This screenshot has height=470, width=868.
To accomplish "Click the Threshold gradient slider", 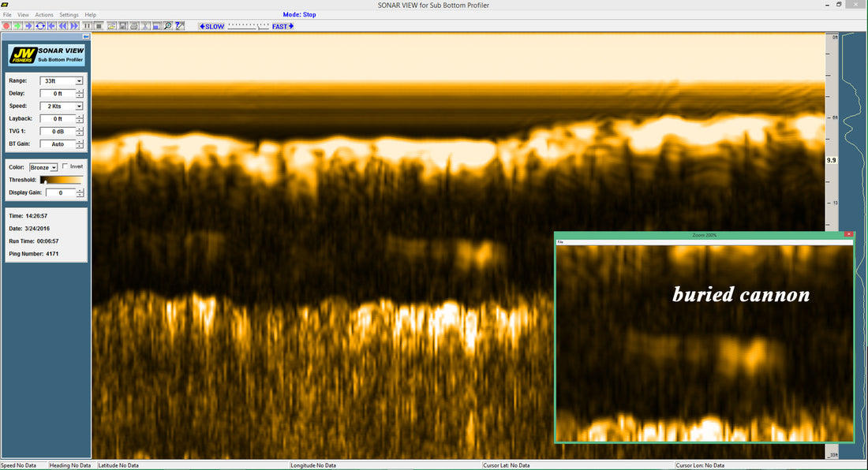I will (60, 180).
